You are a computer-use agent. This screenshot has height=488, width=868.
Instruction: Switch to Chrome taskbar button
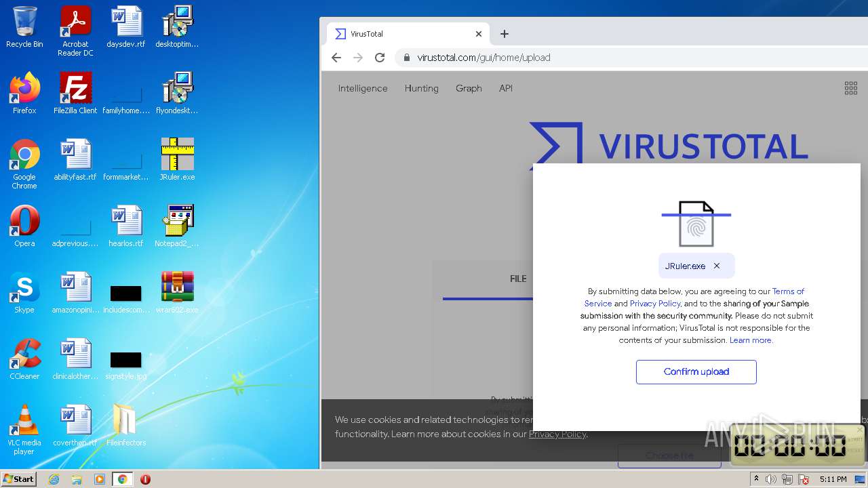coord(122,479)
